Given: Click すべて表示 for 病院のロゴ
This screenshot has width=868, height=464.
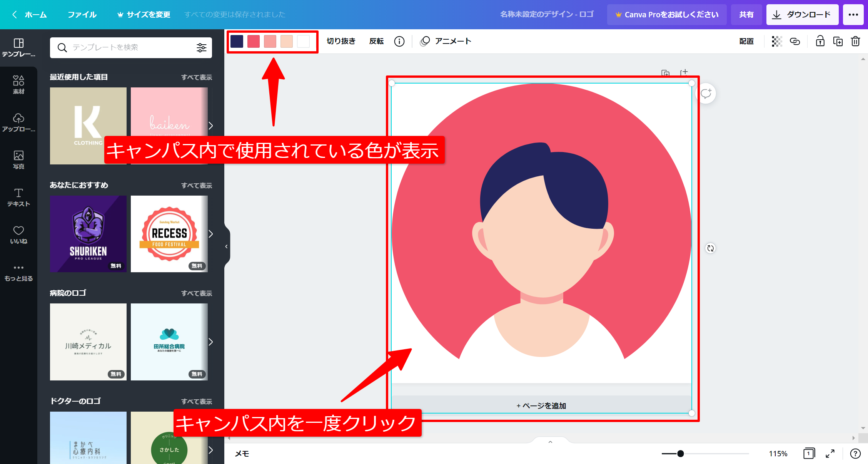Looking at the screenshot, I should click(197, 293).
